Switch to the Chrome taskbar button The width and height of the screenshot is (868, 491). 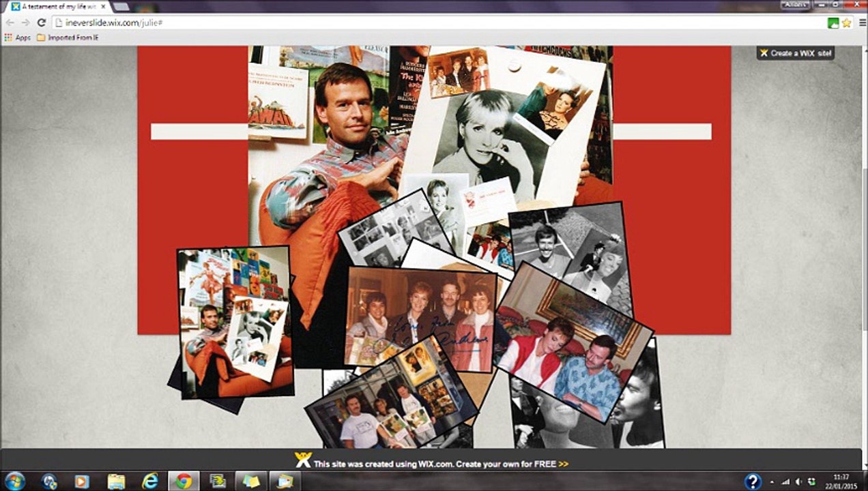[184, 481]
